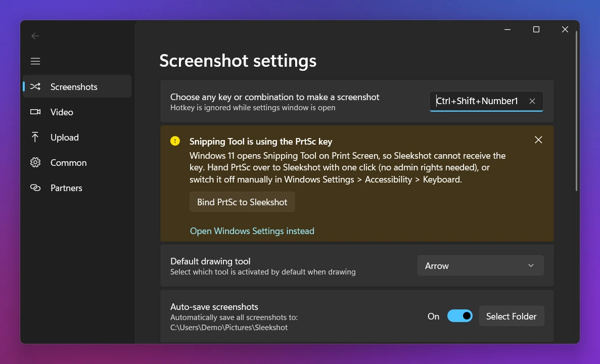Maximize the Sleekshot settings window
Image resolution: width=600 pixels, height=364 pixels.
pos(536,29)
